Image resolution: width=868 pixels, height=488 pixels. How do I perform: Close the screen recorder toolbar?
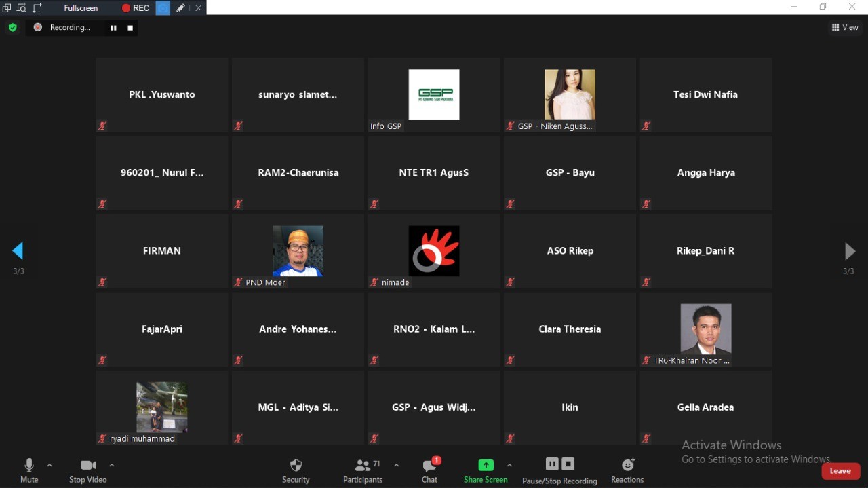[199, 7]
